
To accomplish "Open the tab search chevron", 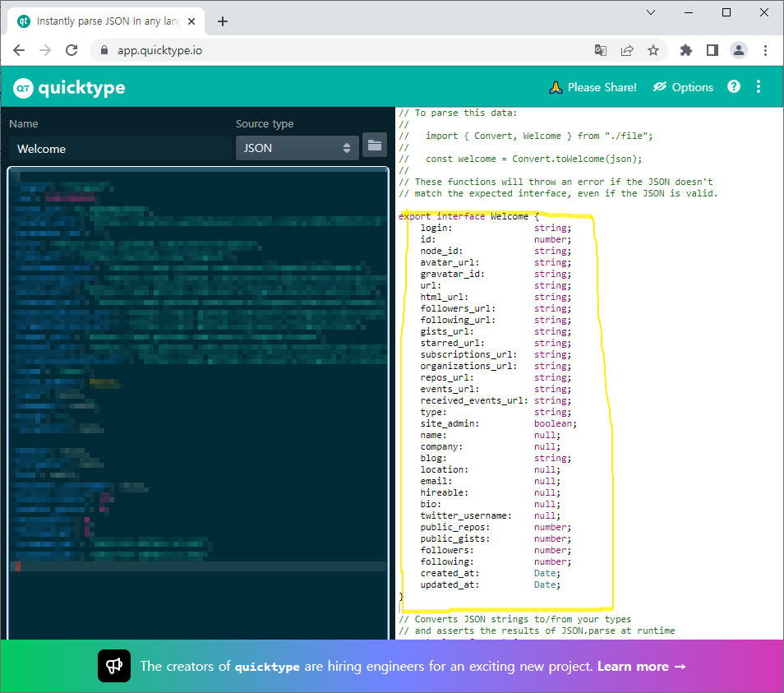I will coord(651,12).
